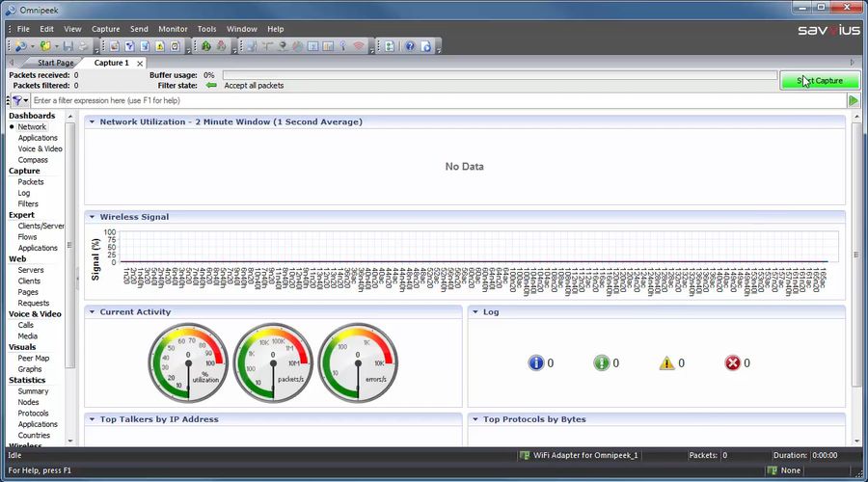This screenshot has width=868, height=482.
Task: Click in the filter expression input field
Action: pyautogui.click(x=439, y=100)
